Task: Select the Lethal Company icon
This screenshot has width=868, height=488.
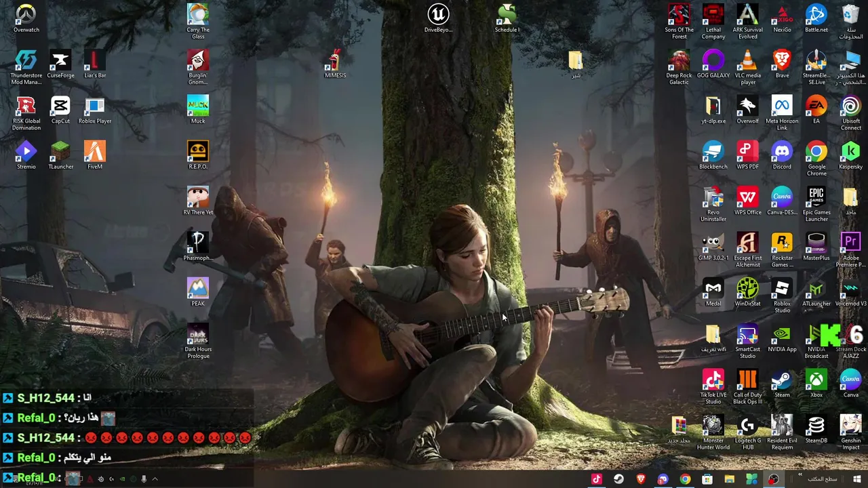Action: 713,21
